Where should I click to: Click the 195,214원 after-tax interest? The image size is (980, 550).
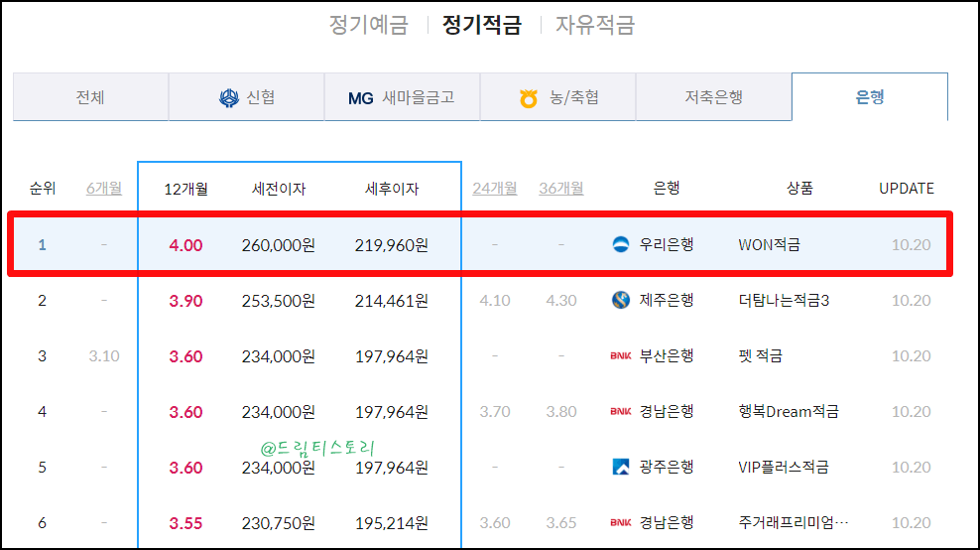point(391,523)
